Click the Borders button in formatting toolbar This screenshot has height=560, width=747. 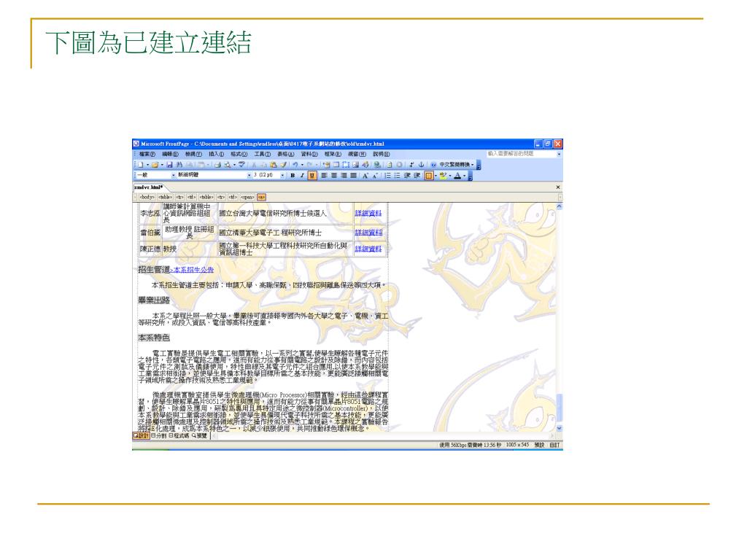[429, 175]
